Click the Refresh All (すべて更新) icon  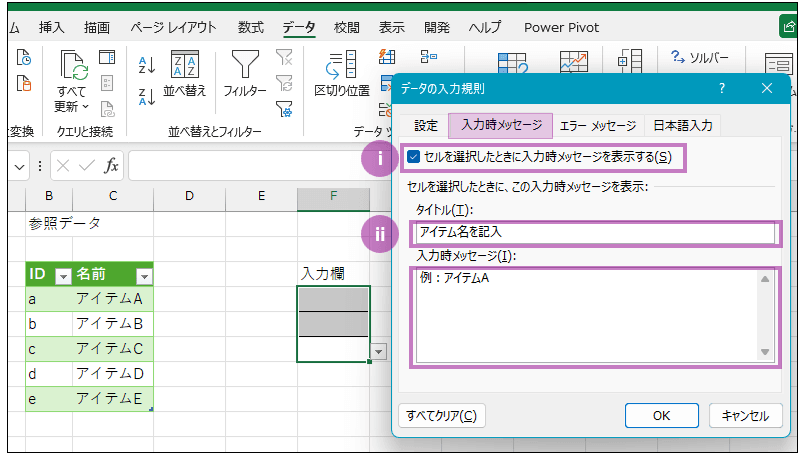pos(74,65)
